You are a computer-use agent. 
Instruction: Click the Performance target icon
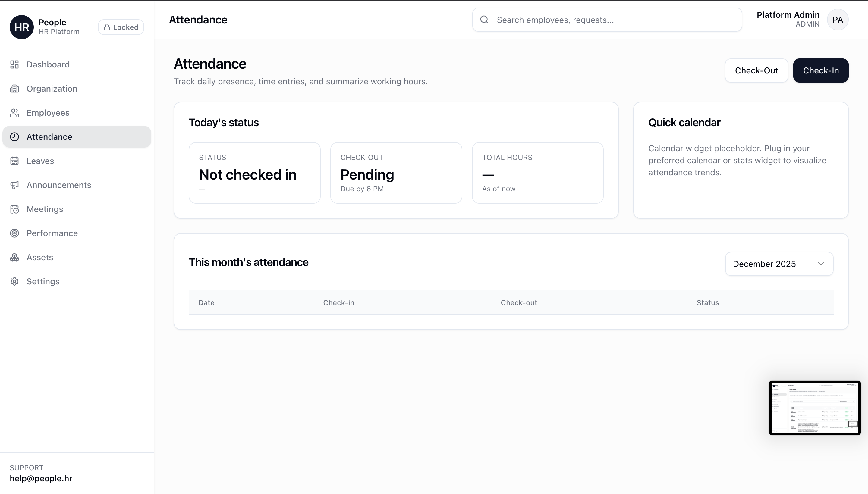pos(14,233)
